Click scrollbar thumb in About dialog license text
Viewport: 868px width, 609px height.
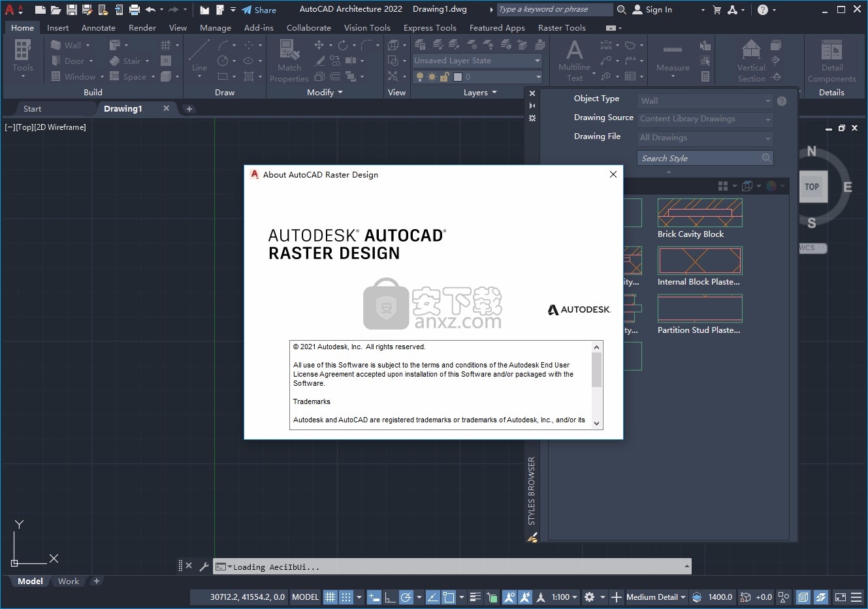(x=596, y=370)
